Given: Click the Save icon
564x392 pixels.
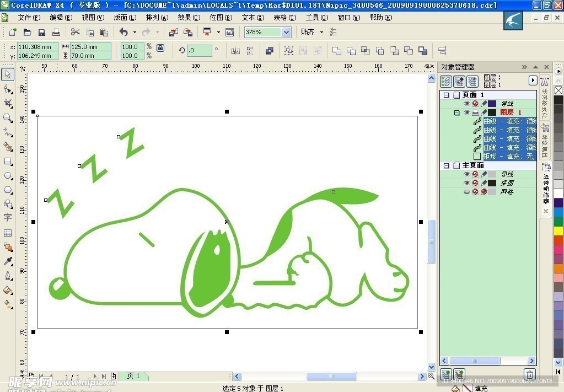Looking at the screenshot, I should coord(42,33).
